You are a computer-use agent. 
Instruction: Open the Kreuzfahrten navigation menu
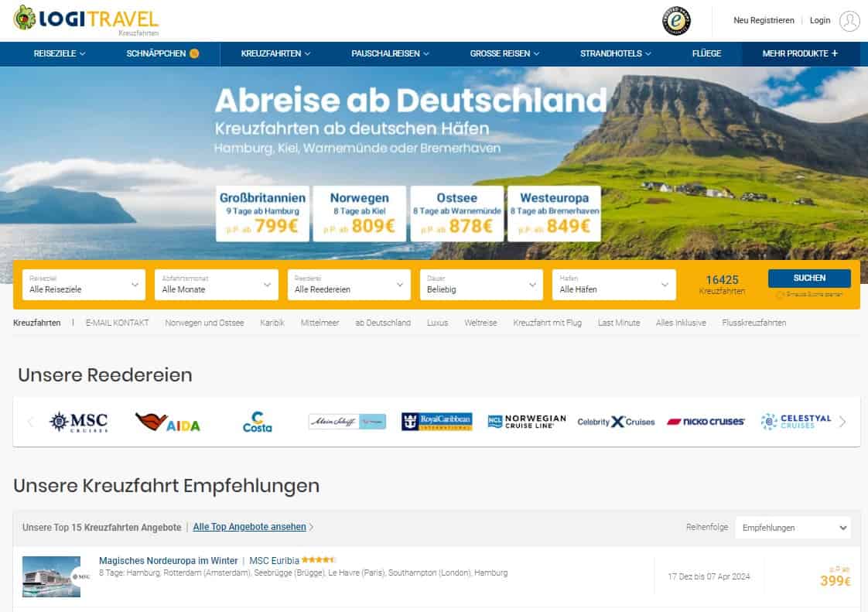click(x=275, y=53)
